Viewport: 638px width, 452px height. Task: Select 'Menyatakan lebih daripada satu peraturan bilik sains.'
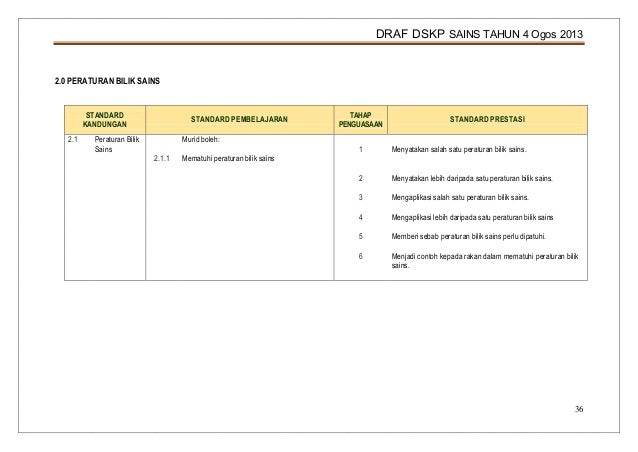click(472, 178)
